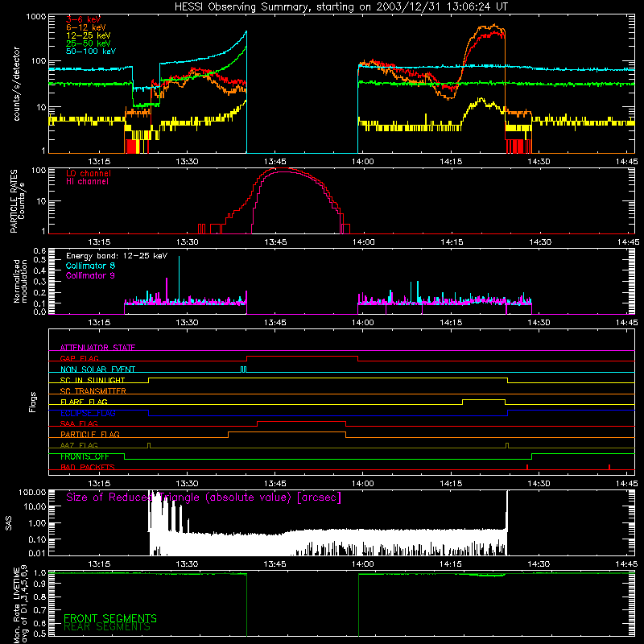Click the cyan NON SOLAR EVENT pulse marker
This screenshot has width=644, height=644.
pyautogui.click(x=243, y=369)
